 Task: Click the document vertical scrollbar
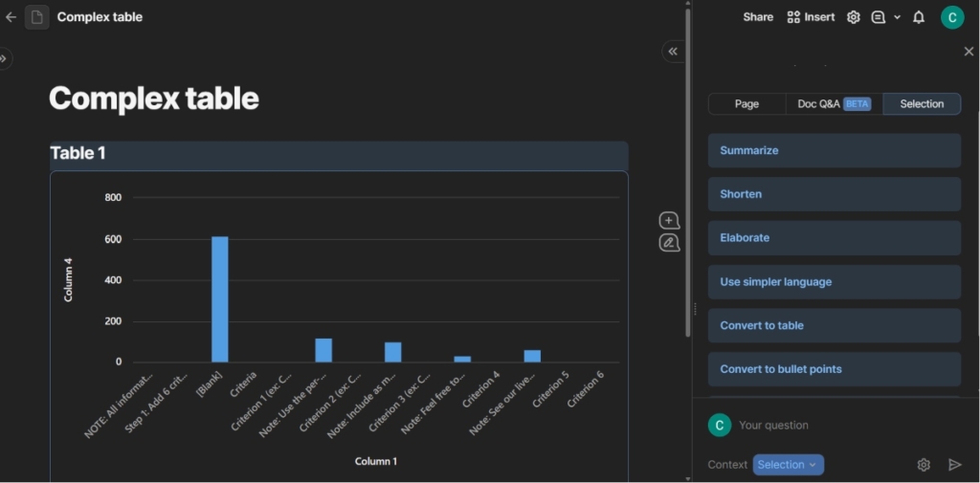pos(687,172)
